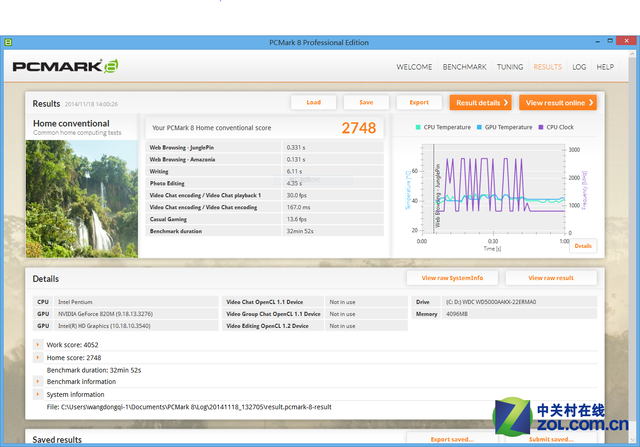This screenshot has width=640, height=447.
Task: Click View raw result button
Action: click(x=551, y=278)
